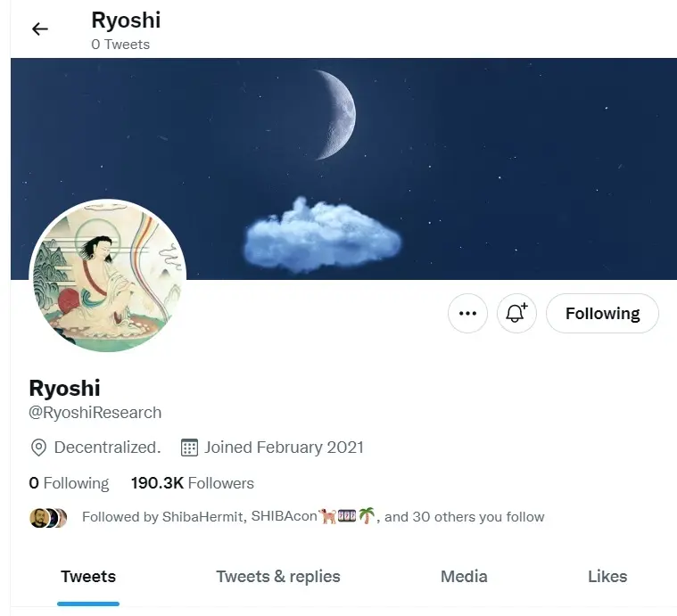The width and height of the screenshot is (677, 616).
Task: Open the 190.3K Followers list
Action: (193, 483)
